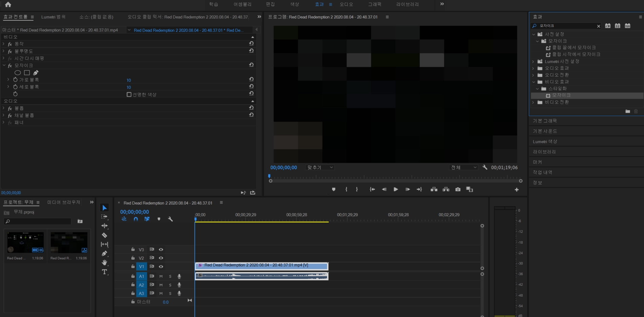Screen dimensions: 644x317
Task: Show more workspaces overflow chevron
Action: (442, 4)
